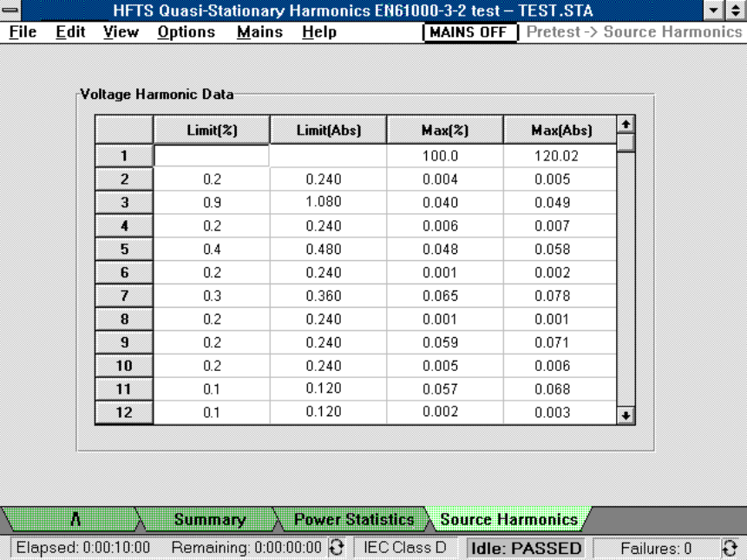Click the scrollbar down arrow in harmonics table
This screenshot has width=747, height=560.
626,414
